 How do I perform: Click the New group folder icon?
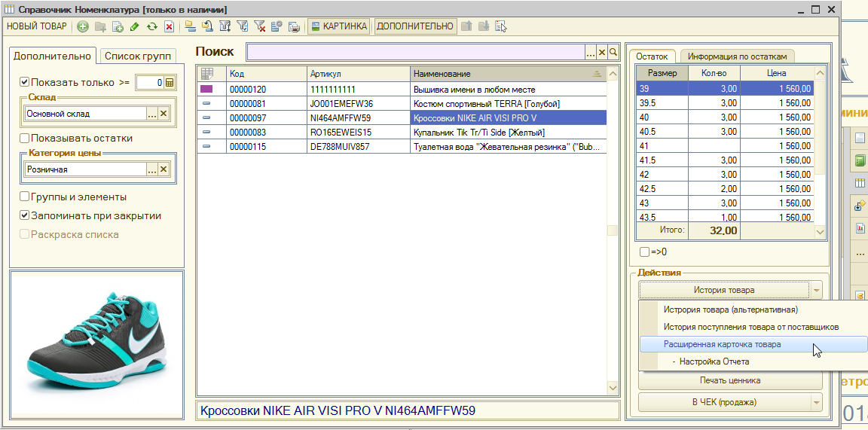click(100, 26)
